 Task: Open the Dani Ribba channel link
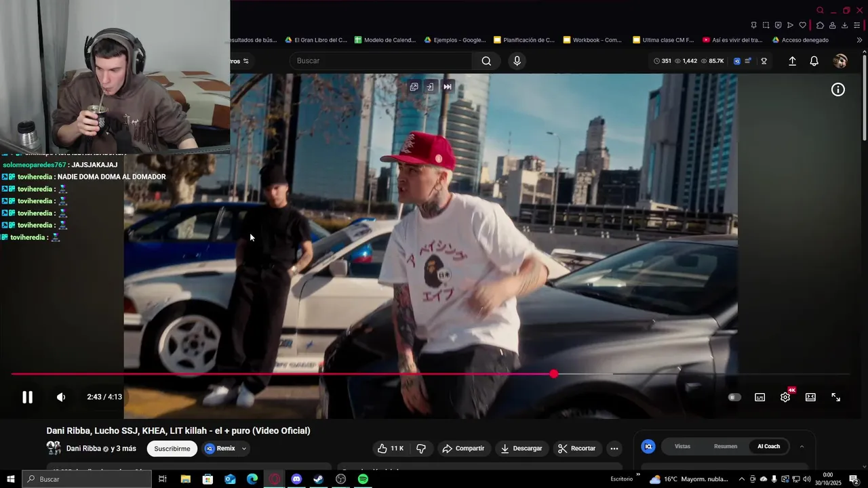(83, 449)
